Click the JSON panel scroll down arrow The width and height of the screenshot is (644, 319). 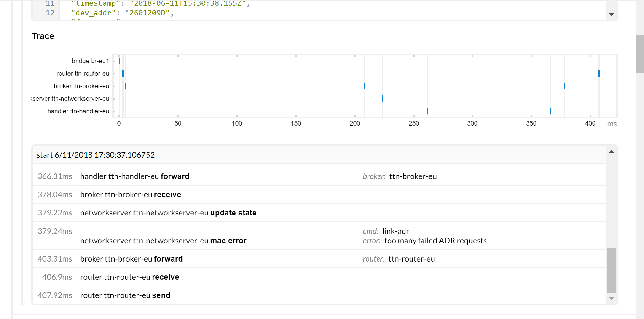pos(611,14)
